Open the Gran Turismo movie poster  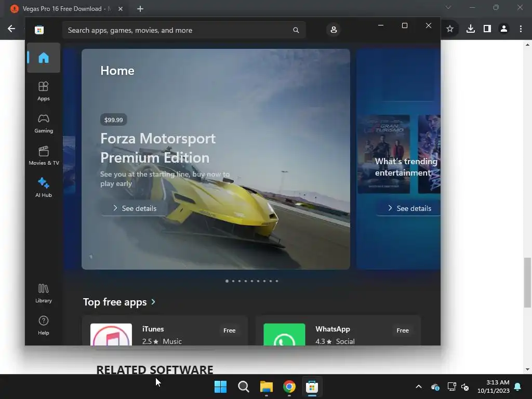coord(384,154)
